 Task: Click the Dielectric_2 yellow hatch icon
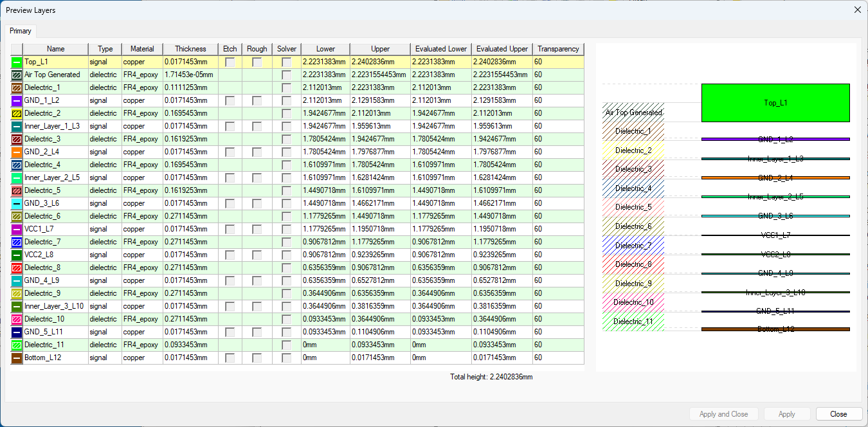(16, 113)
